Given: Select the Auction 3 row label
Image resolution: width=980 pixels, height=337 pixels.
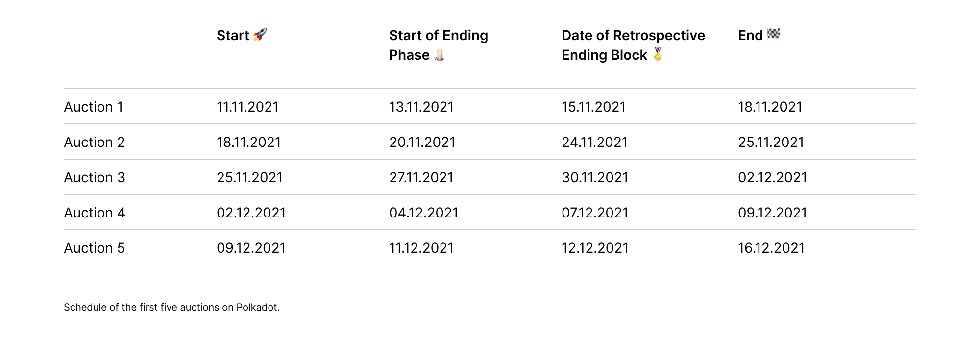Looking at the screenshot, I should click(x=95, y=177).
